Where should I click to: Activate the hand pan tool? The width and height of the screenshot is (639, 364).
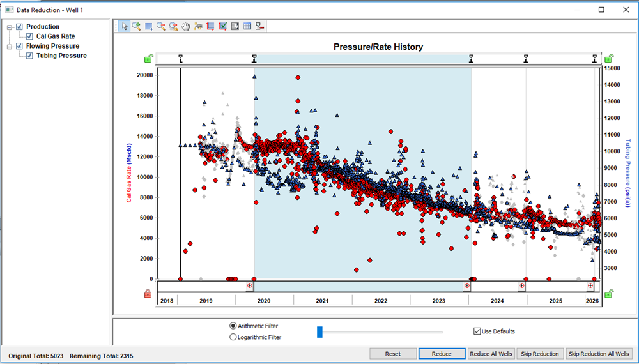point(186,26)
